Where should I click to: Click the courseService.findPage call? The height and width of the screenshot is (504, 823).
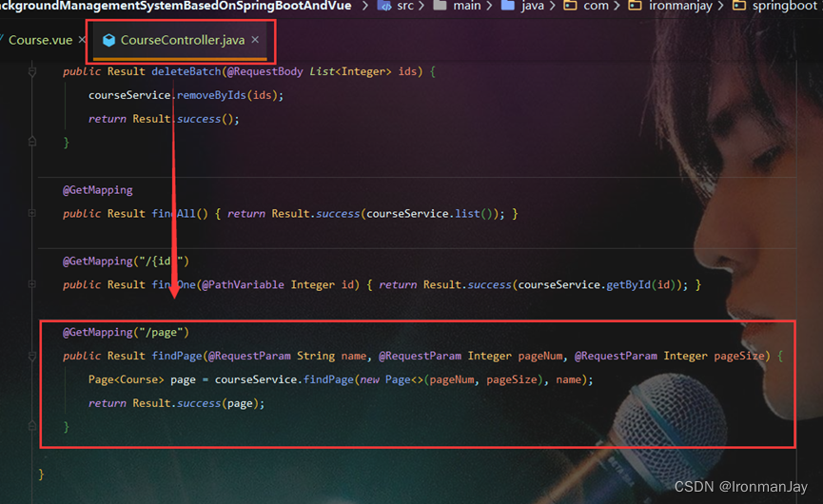[x=284, y=379]
